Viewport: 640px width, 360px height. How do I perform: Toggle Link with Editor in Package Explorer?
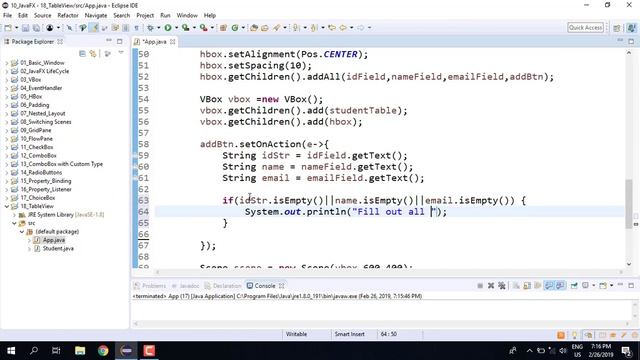[93, 53]
